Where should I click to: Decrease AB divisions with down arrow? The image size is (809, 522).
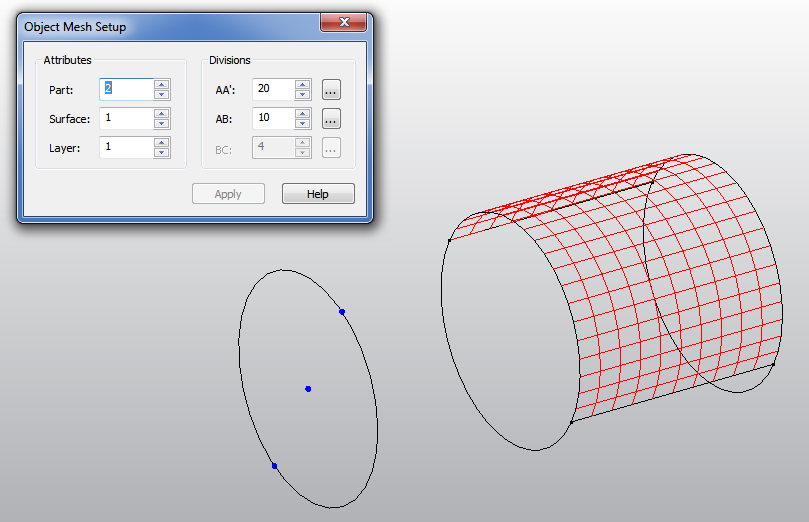pyautogui.click(x=303, y=123)
